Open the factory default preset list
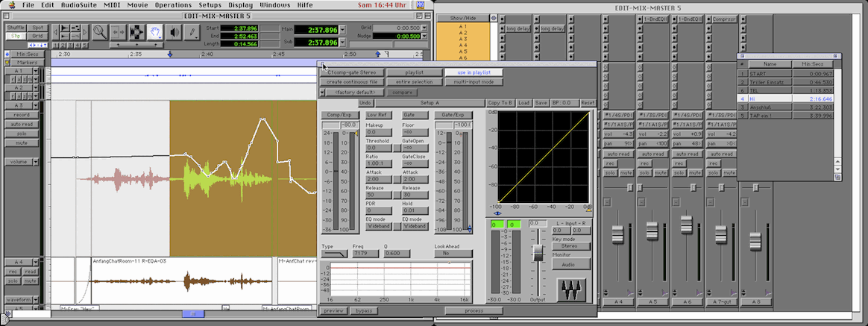Screen dimensions: 868x326 pos(356,92)
